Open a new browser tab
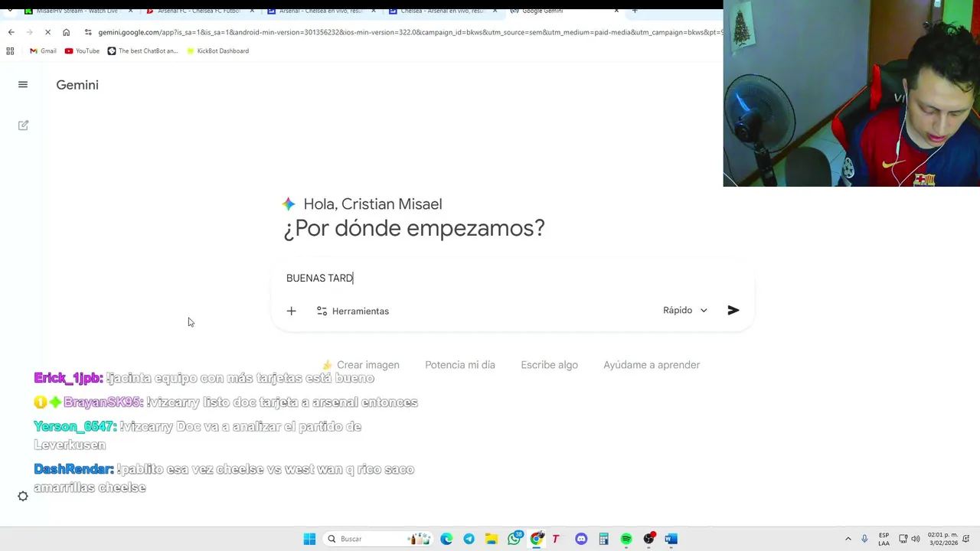The image size is (980, 551). point(635,11)
